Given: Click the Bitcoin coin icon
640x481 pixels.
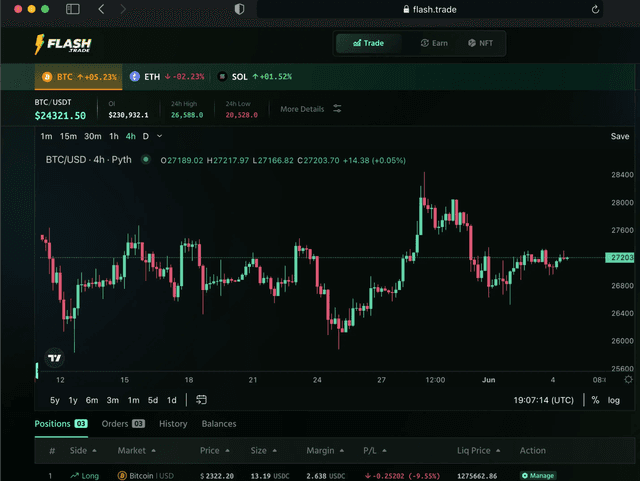Looking at the screenshot, I should coord(47,77).
